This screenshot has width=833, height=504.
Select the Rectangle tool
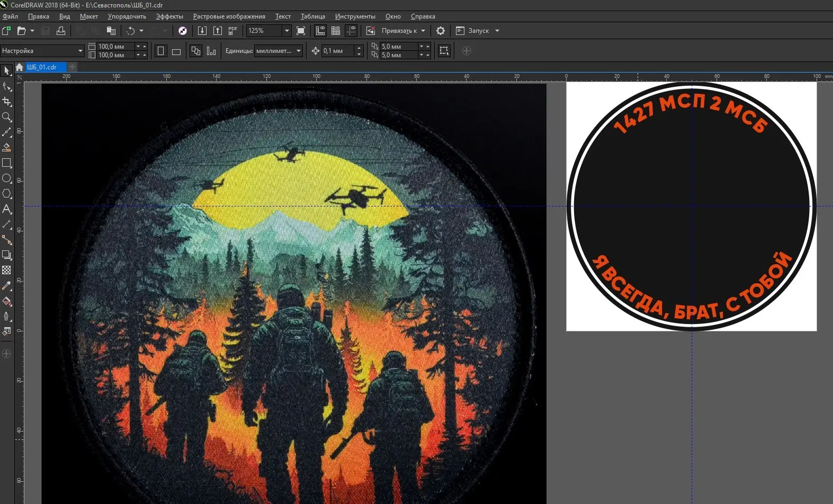coord(7,163)
